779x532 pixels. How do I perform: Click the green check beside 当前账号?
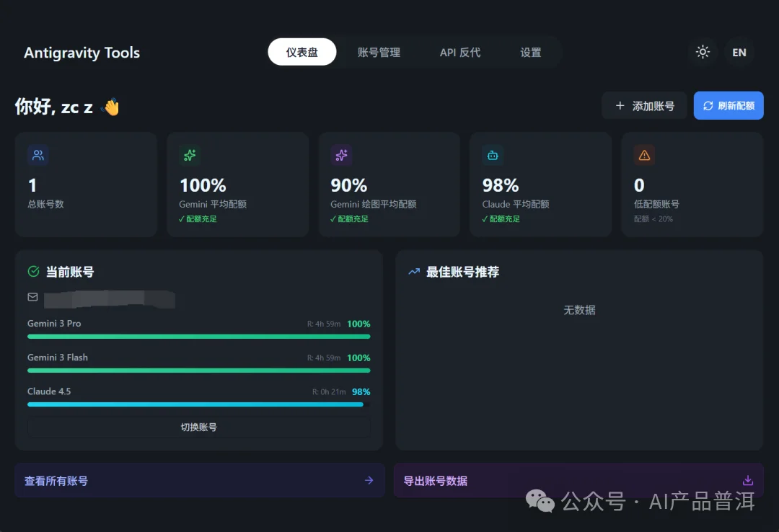[32, 272]
